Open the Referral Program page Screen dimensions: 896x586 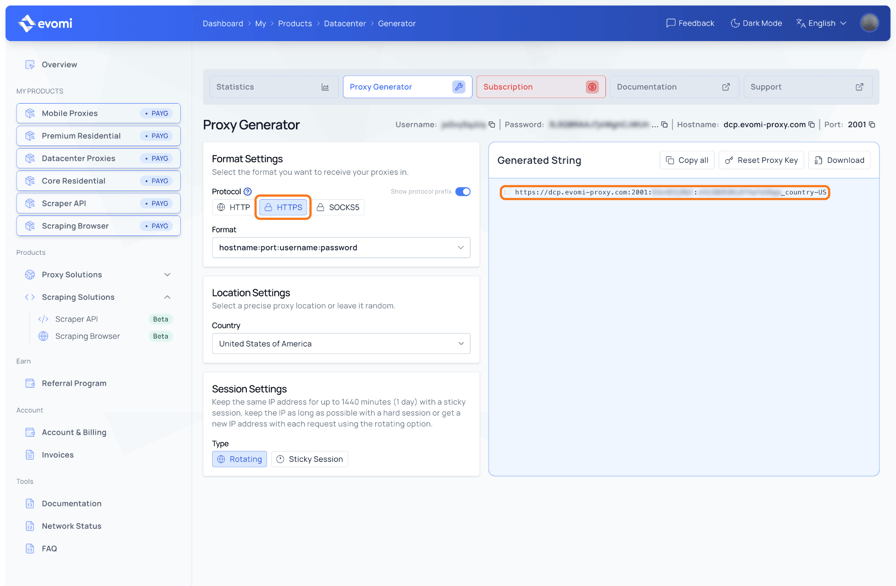(74, 383)
